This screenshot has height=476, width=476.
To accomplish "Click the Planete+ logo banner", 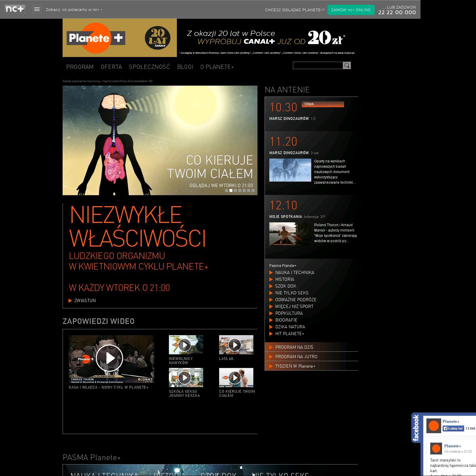I will (x=120, y=38).
